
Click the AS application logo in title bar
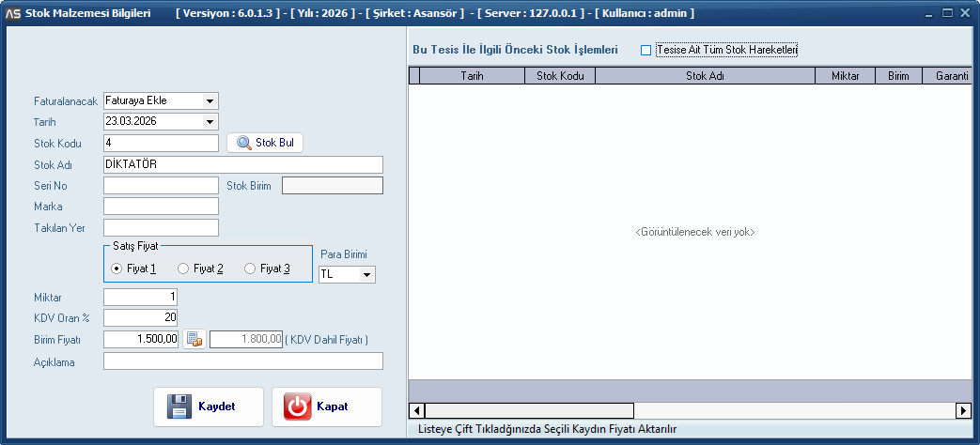click(13, 14)
